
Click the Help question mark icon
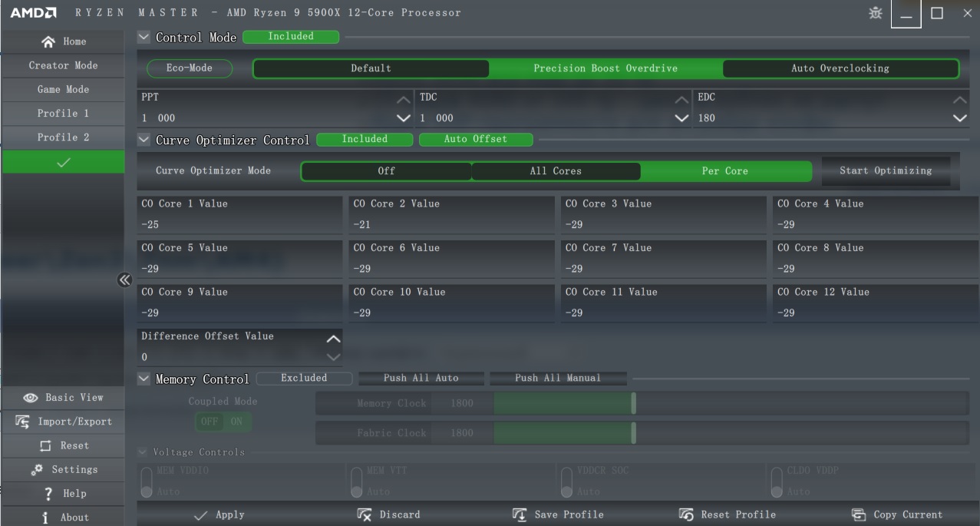pyautogui.click(x=48, y=493)
